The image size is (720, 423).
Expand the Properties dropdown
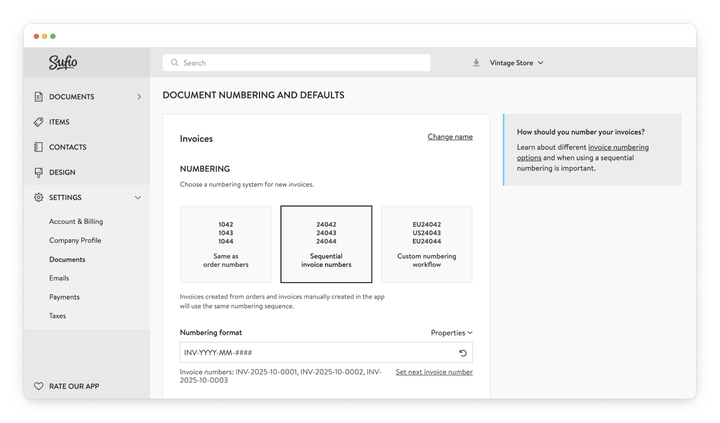tap(451, 333)
